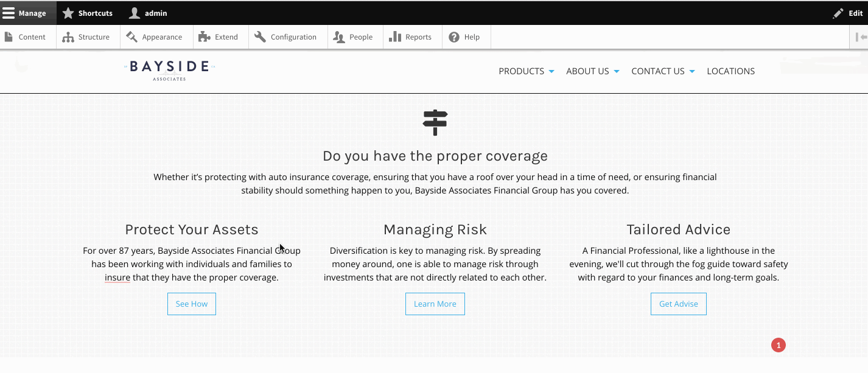868x373 pixels.
Task: Open the Extend modules page
Action: click(219, 37)
